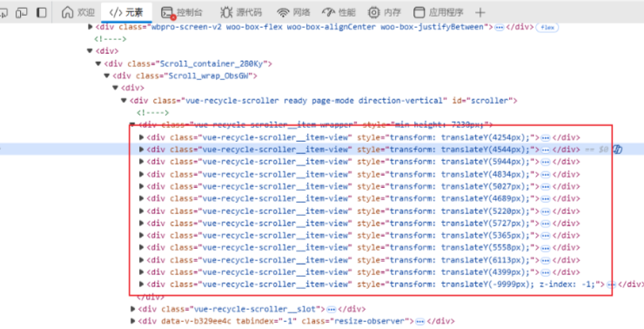Expand the resize-observer div node
Screen dimensions: 644x329
(132, 321)
